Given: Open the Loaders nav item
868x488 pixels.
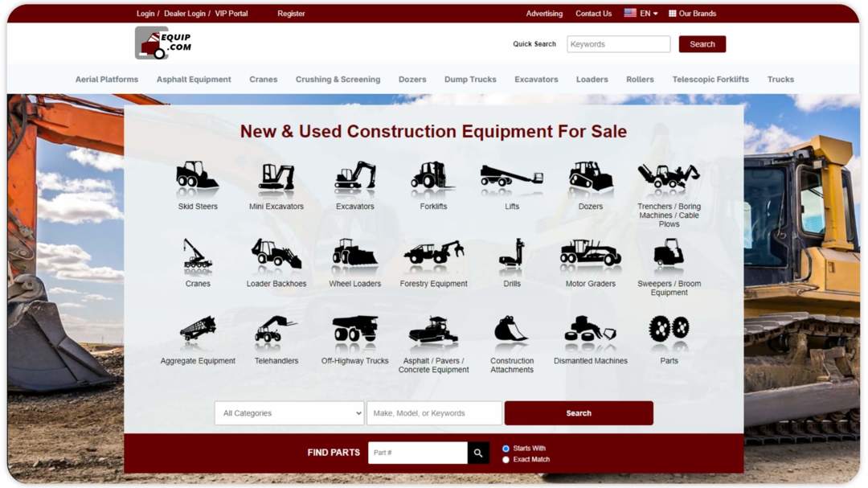Looking at the screenshot, I should pyautogui.click(x=592, y=80).
